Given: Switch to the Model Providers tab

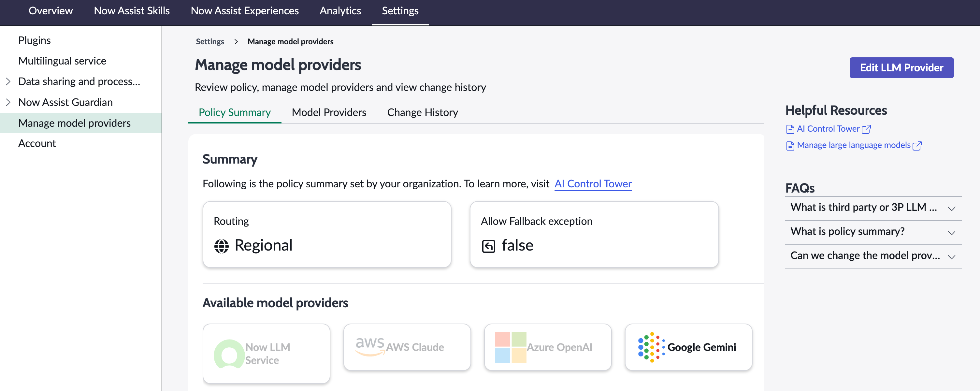Looking at the screenshot, I should tap(329, 113).
